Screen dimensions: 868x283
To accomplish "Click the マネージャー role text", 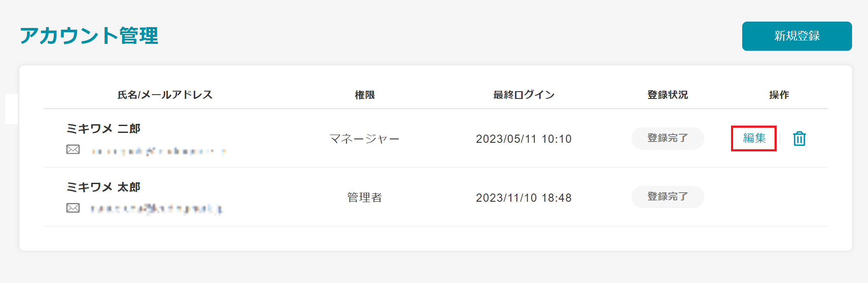I will pos(364,138).
